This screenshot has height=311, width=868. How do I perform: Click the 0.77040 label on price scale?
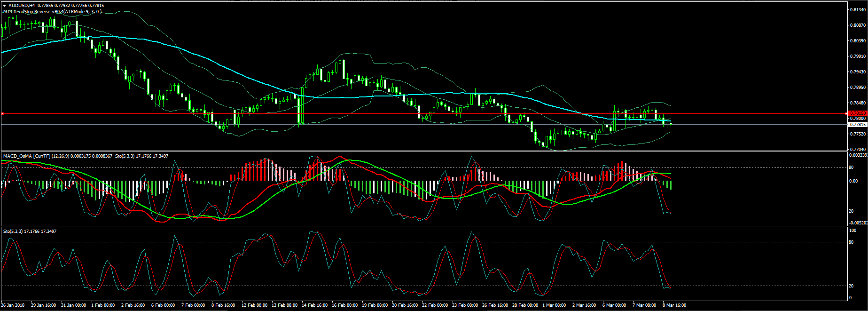point(858,150)
